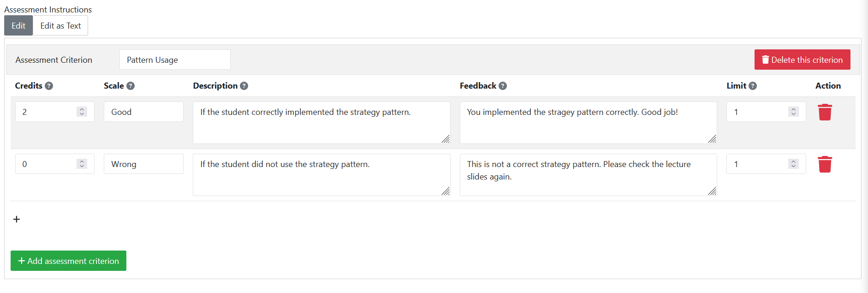Adjust the Limit stepper in the Good row
This screenshot has height=293, width=868.
pos(793,112)
